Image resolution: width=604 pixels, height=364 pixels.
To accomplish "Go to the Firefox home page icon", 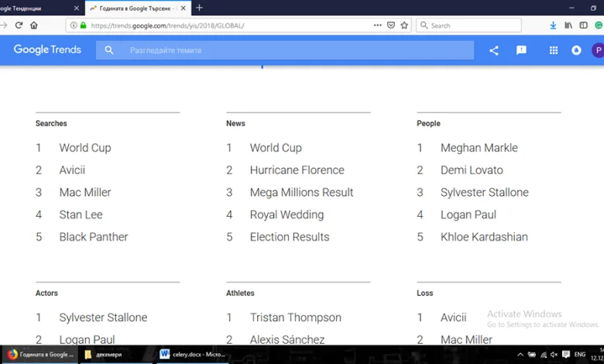I will (x=34, y=26).
